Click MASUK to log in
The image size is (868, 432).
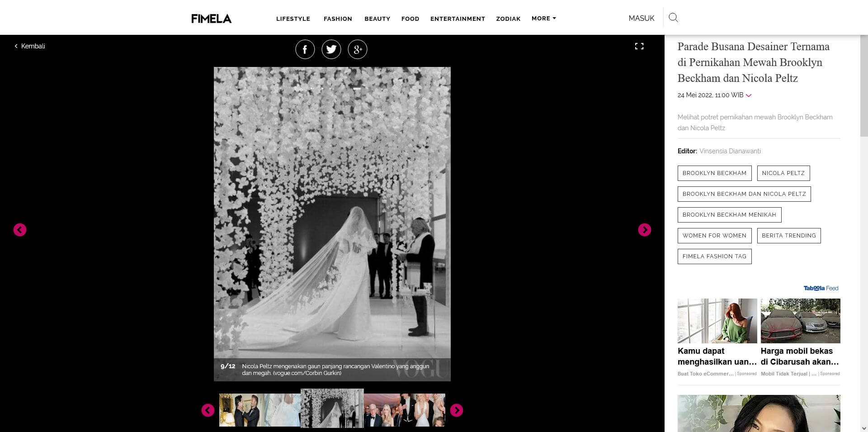point(642,19)
